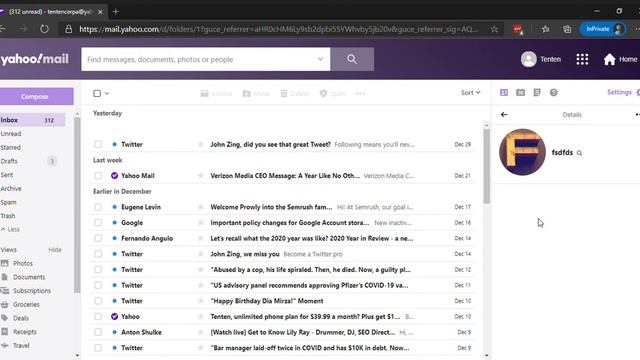Click the sidebar vertical scrollbar
This screenshot has height=360, width=640.
(x=77, y=205)
